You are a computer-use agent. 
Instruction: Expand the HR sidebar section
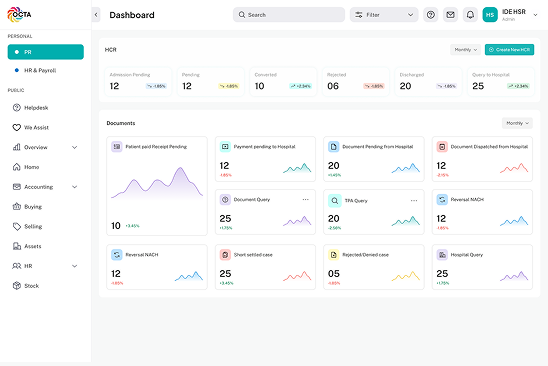(x=74, y=266)
